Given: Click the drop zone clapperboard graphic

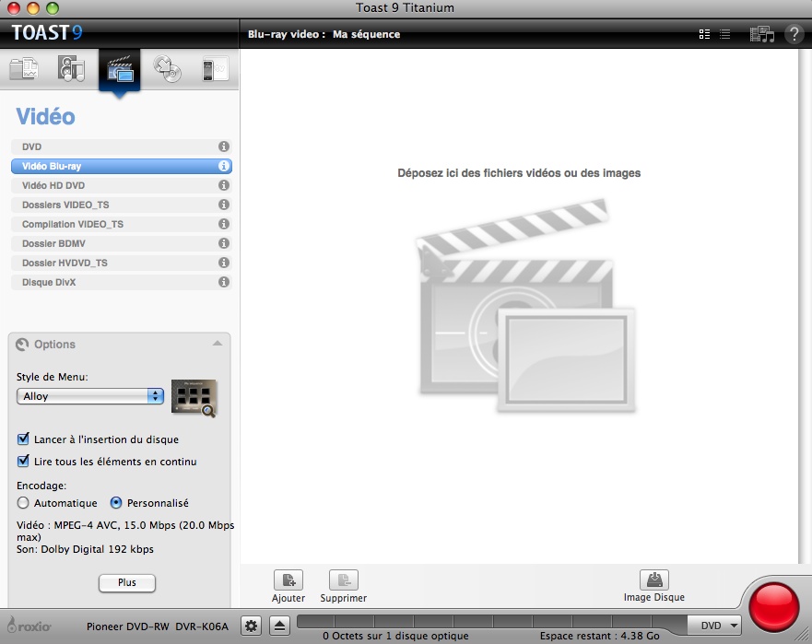Looking at the screenshot, I should 525,306.
